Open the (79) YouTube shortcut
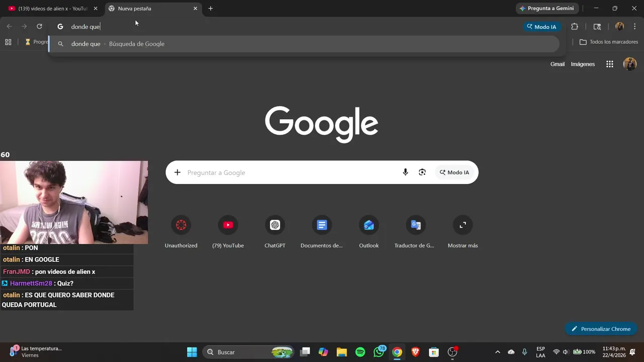644x362 pixels. pyautogui.click(x=228, y=232)
